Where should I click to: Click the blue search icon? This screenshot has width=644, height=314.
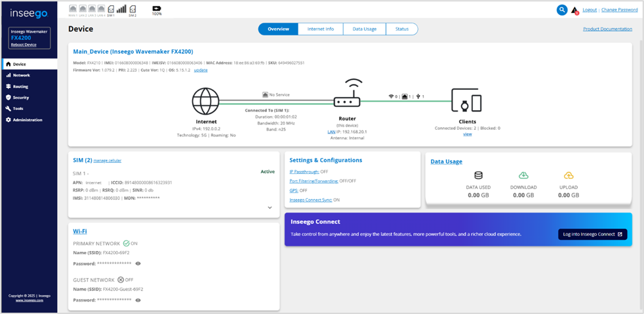(x=562, y=10)
